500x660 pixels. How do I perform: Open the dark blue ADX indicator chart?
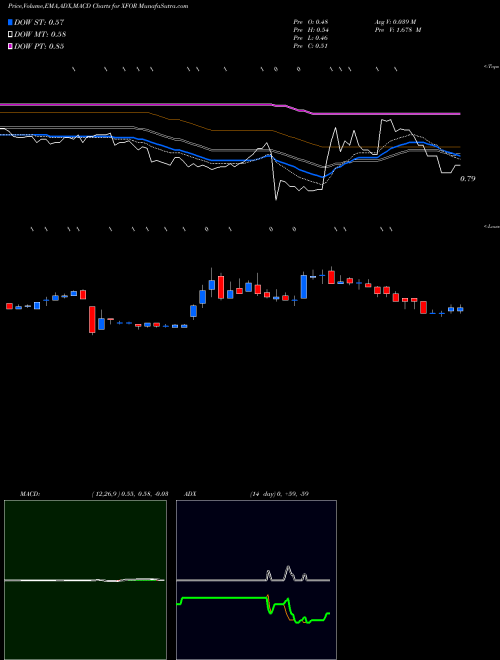(256, 580)
